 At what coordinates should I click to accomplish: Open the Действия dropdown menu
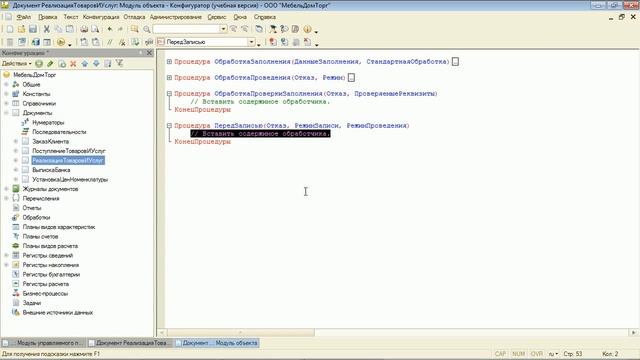pos(16,63)
